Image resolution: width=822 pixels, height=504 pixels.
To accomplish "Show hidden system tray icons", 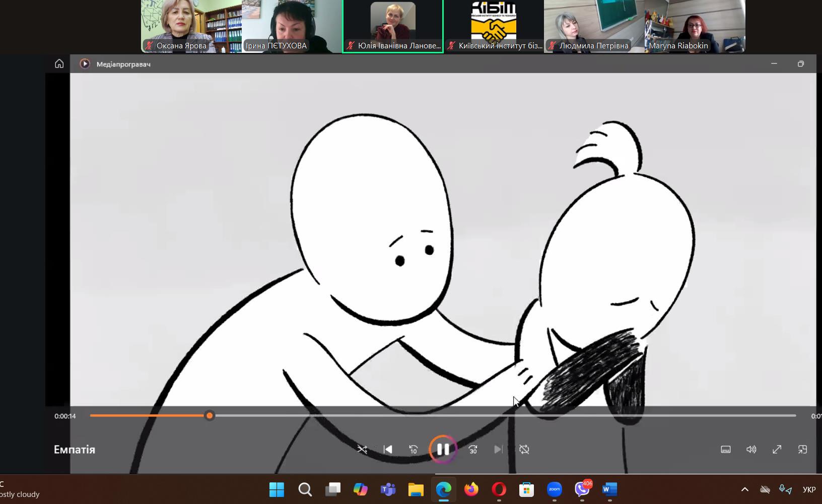I will point(745,489).
